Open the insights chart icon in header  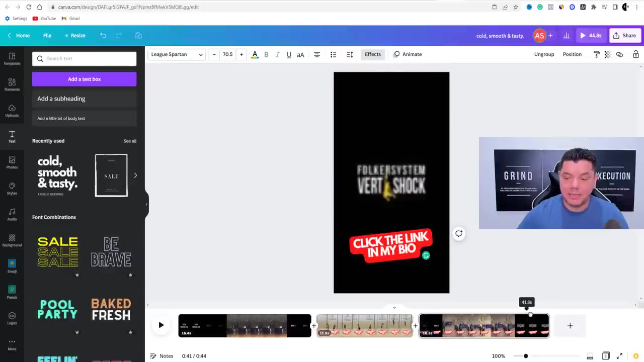coord(567,36)
